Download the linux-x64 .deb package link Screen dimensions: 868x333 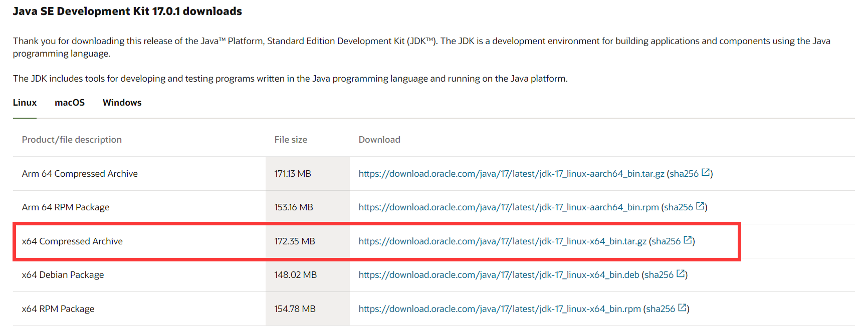click(499, 275)
